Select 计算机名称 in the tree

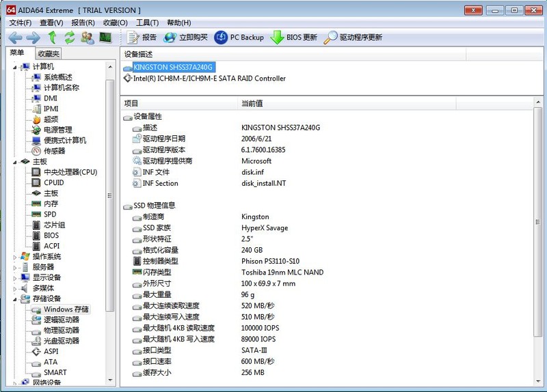tap(62, 87)
